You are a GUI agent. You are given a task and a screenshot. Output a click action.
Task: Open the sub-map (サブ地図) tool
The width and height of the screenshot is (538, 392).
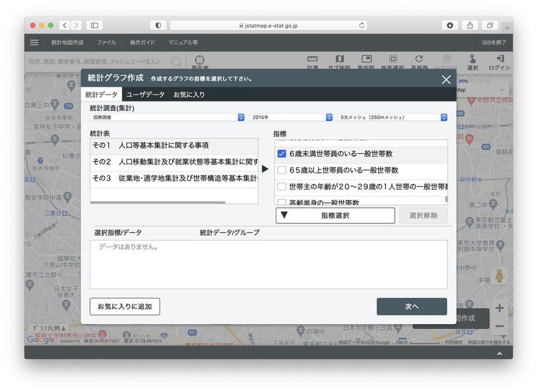[x=340, y=59]
